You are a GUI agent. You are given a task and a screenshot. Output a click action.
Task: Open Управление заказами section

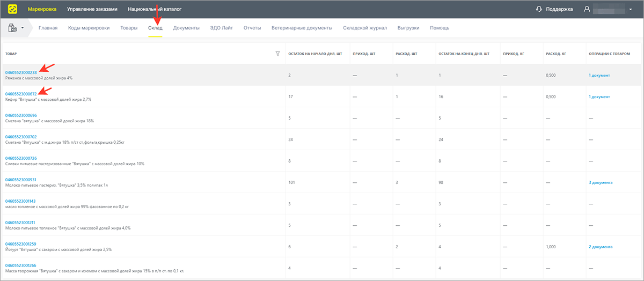92,9
